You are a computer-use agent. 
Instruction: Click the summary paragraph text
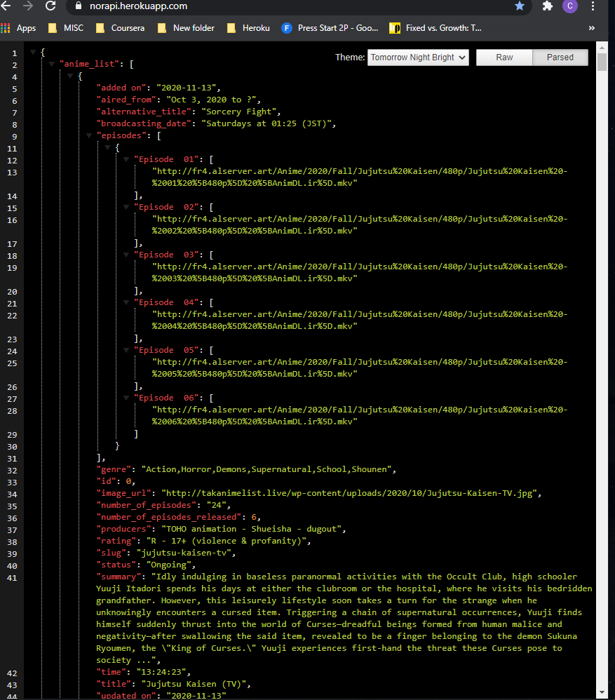coord(344,619)
